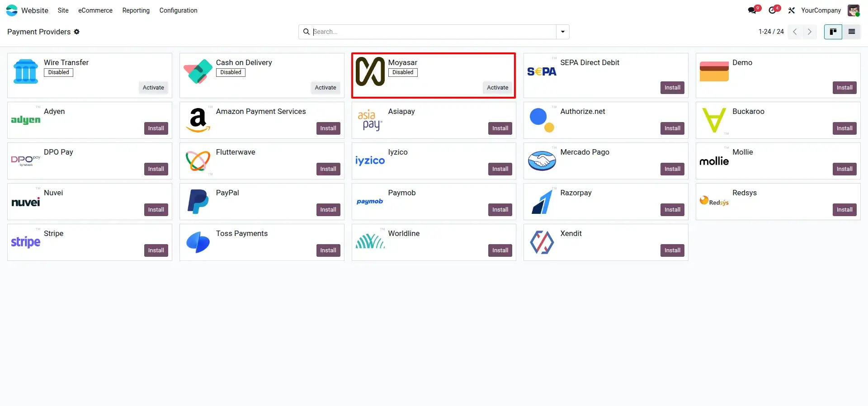Install the Demo provider
The image size is (868, 406).
pyautogui.click(x=844, y=88)
